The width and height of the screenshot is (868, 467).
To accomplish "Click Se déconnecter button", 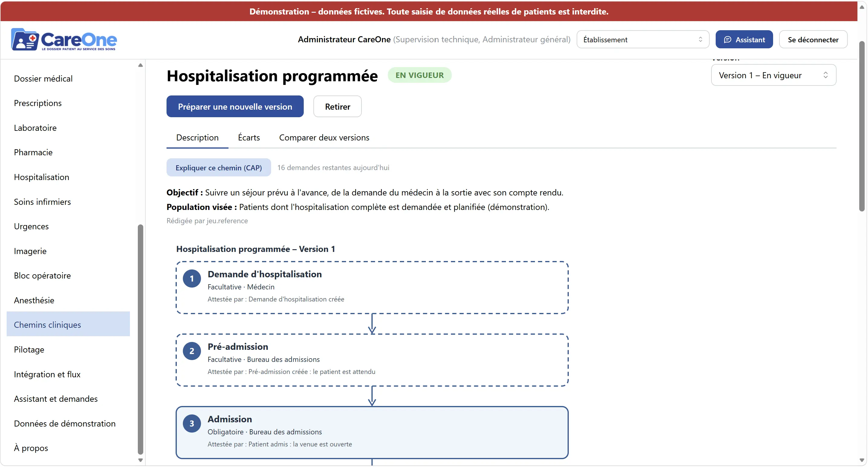I will pyautogui.click(x=813, y=40).
